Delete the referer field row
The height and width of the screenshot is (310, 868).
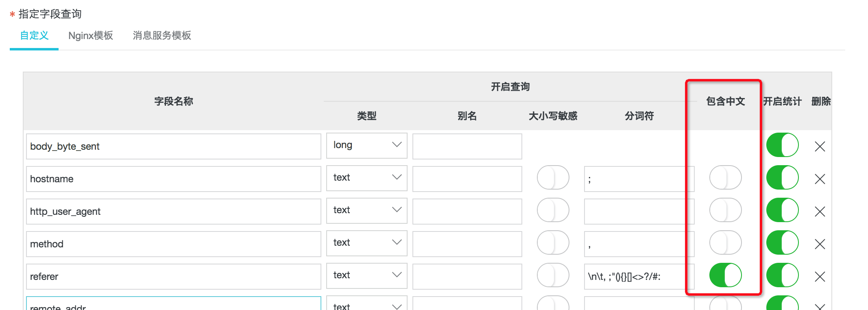(820, 277)
